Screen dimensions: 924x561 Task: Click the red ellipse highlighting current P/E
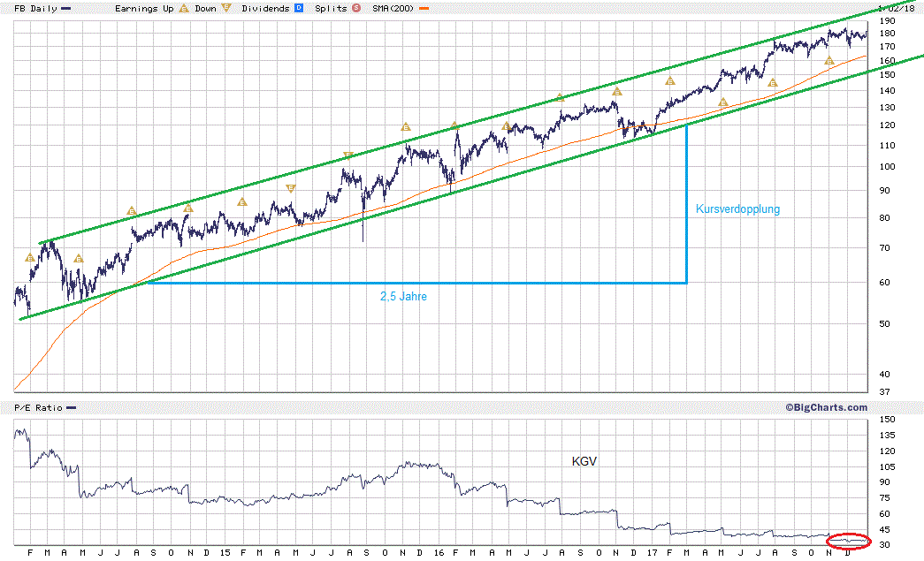(x=849, y=541)
